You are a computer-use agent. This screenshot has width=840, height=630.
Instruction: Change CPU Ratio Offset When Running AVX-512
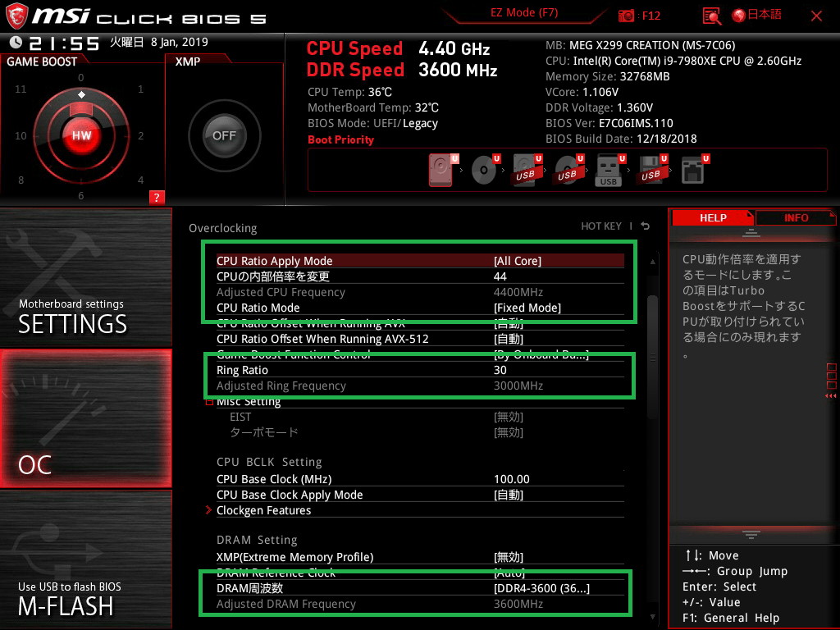click(420, 339)
